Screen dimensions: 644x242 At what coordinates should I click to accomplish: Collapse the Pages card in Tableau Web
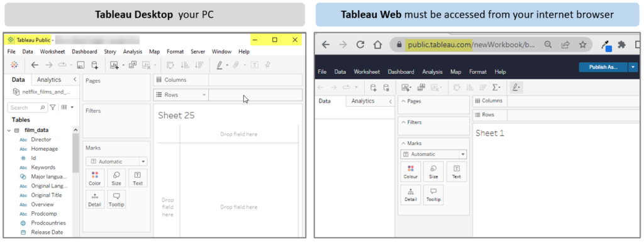(403, 101)
